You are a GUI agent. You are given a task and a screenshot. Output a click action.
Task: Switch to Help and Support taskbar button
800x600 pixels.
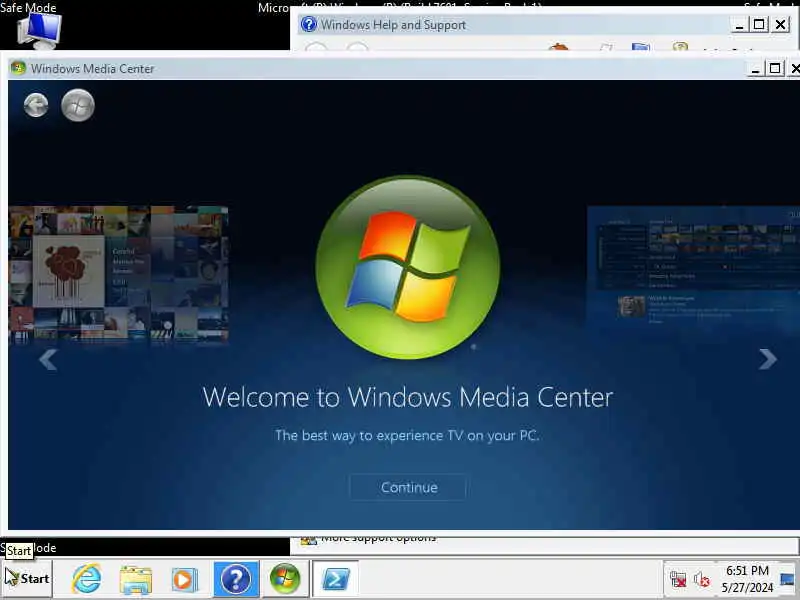(236, 579)
